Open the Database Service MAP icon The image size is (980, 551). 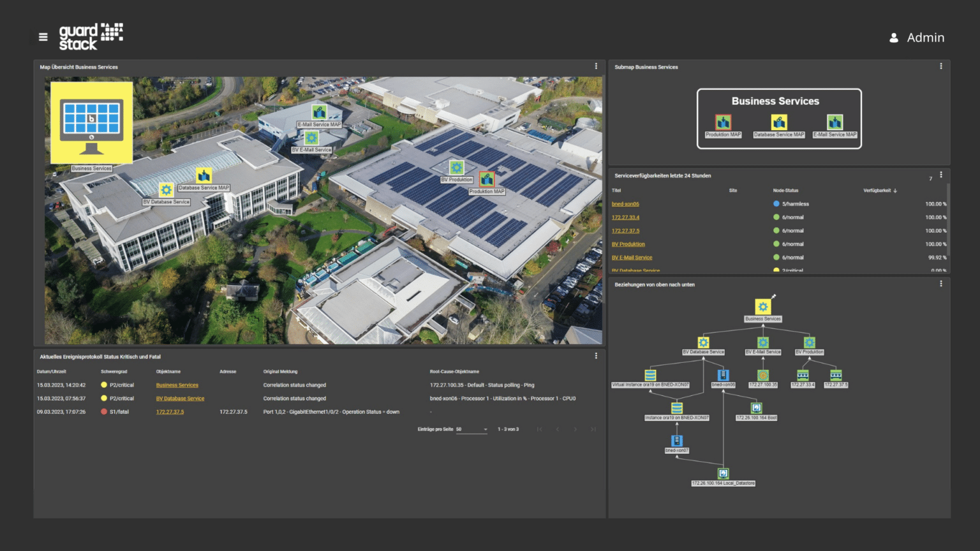778,122
